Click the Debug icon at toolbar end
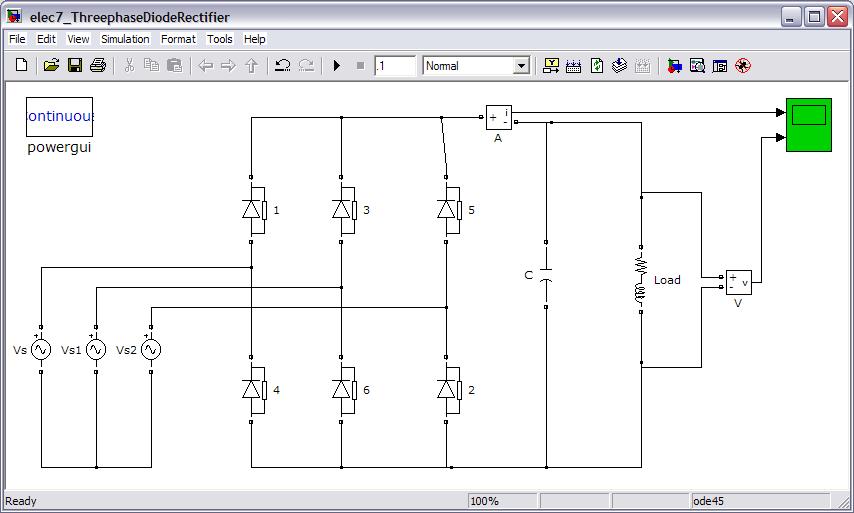The width and height of the screenshot is (854, 513). coord(742,66)
